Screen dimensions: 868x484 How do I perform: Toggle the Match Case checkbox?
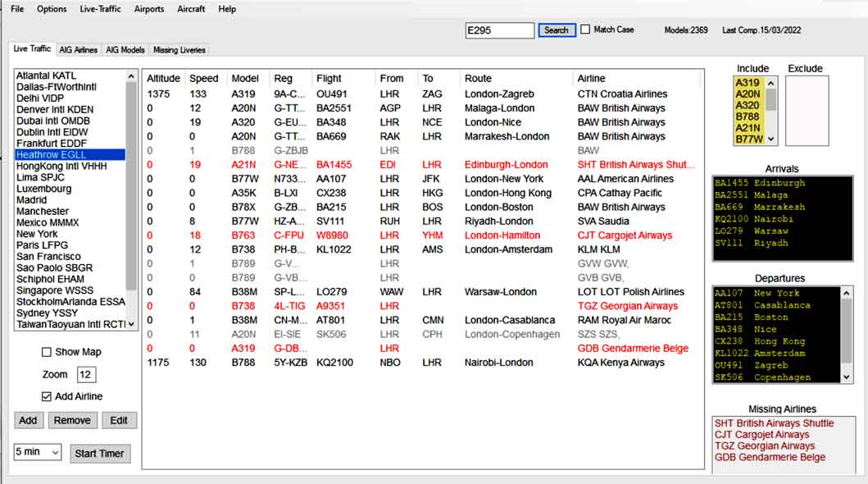[585, 30]
